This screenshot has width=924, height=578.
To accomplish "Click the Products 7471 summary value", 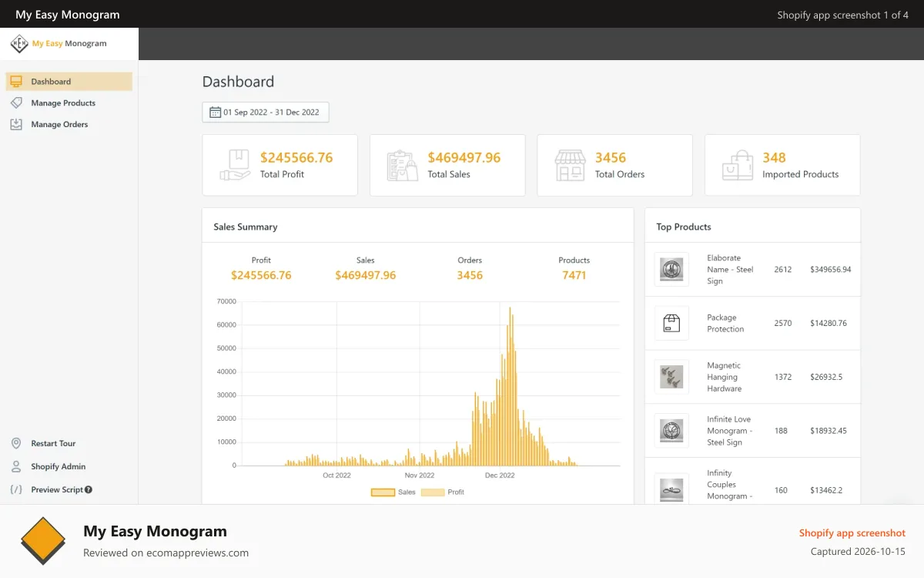I will coord(574,275).
